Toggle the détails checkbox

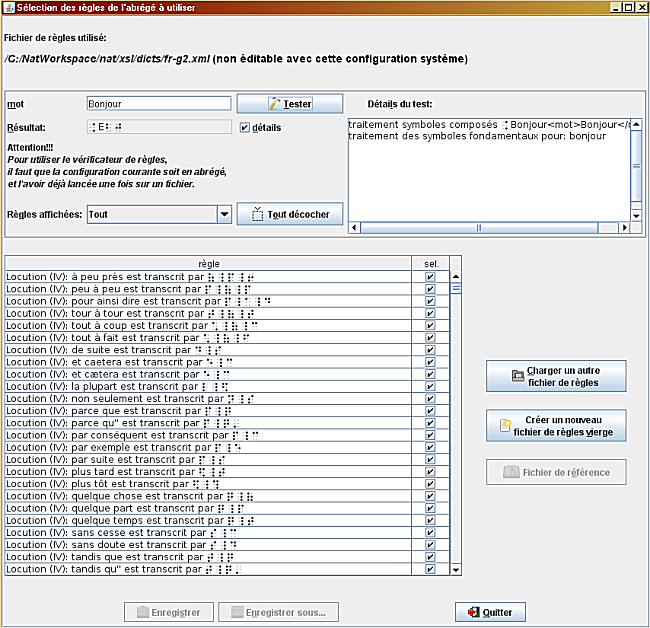pyautogui.click(x=245, y=128)
